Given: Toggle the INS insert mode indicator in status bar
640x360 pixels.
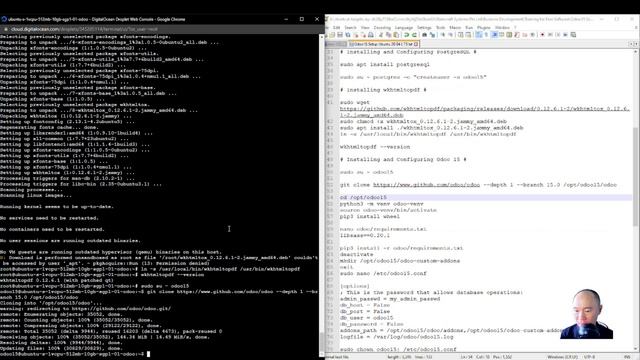Looking at the screenshot, I should click(627, 357).
